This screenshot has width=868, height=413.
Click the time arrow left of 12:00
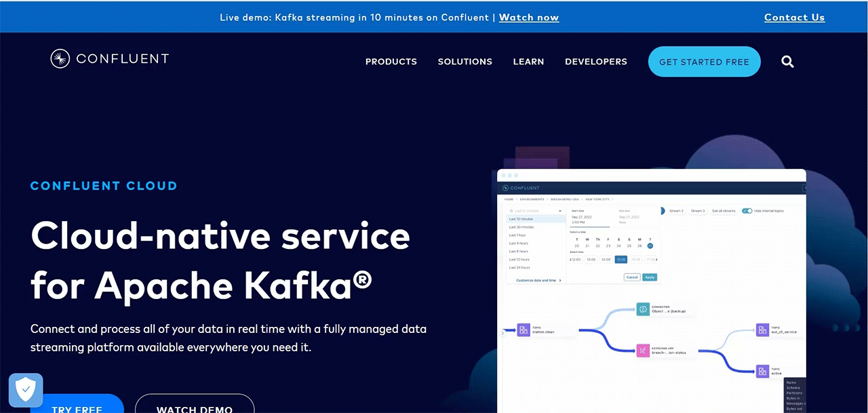click(x=570, y=260)
